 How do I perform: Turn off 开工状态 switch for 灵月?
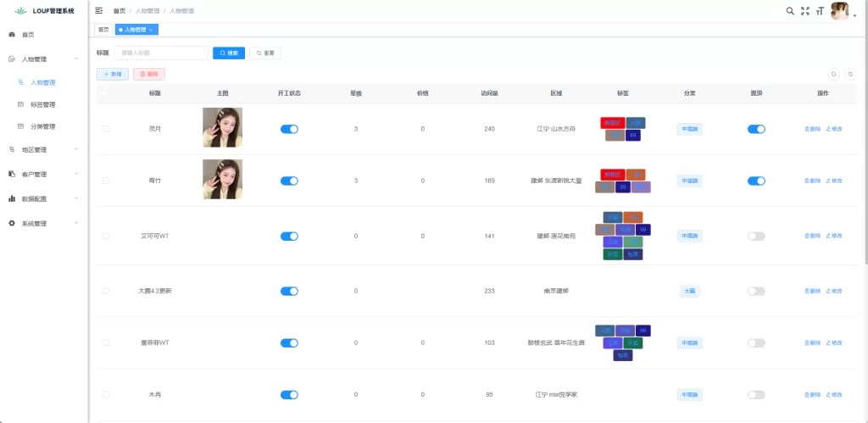pos(289,129)
